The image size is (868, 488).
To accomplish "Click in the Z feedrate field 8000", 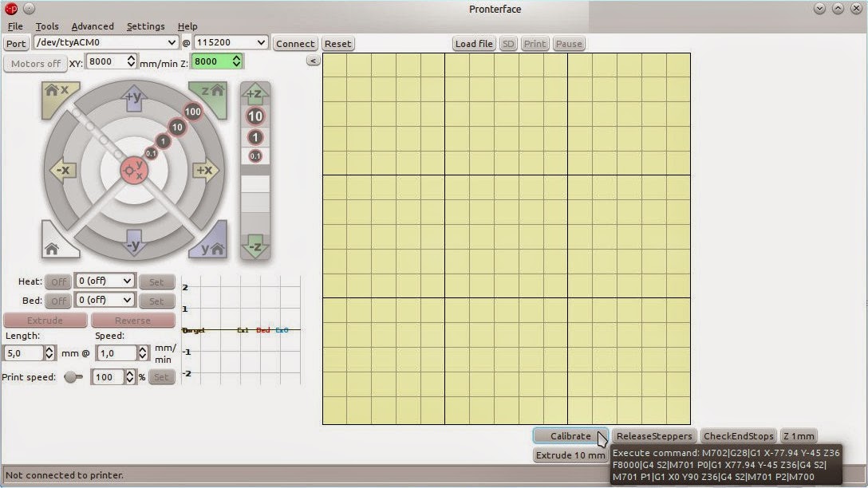I will (211, 61).
